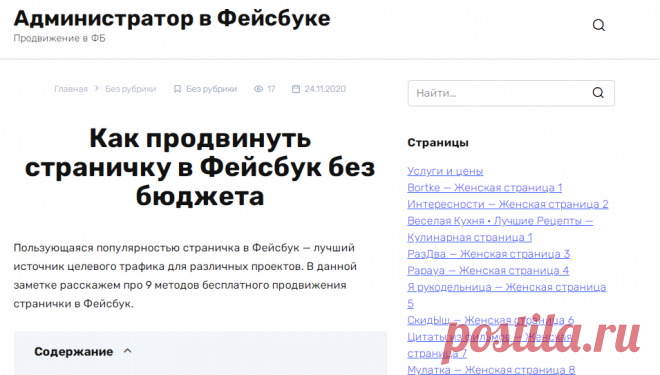This screenshot has width=660, height=375.
Task: Submit search with sidebar magnifier icon
Action: click(x=598, y=93)
